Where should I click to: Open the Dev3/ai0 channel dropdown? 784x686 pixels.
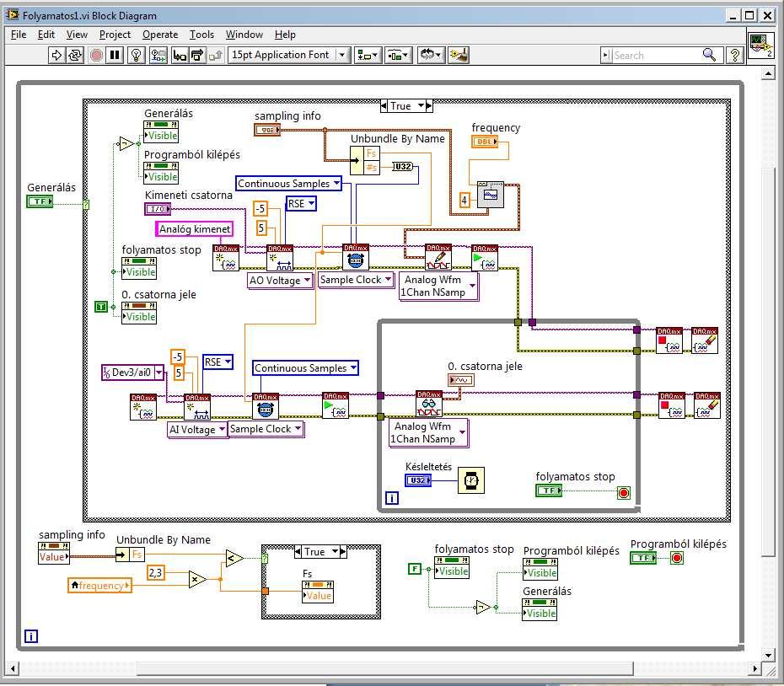pos(158,372)
